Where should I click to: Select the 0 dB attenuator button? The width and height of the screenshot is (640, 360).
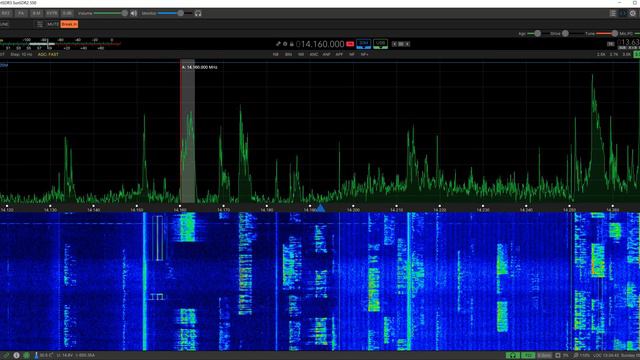[x=67, y=13]
